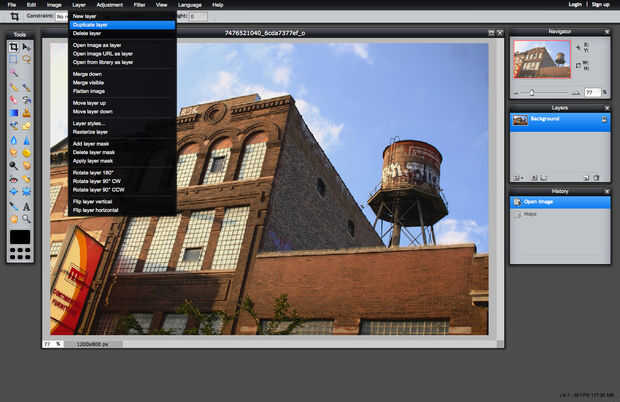
Task: Select the Paint Bucket tool
Action: click(26, 100)
